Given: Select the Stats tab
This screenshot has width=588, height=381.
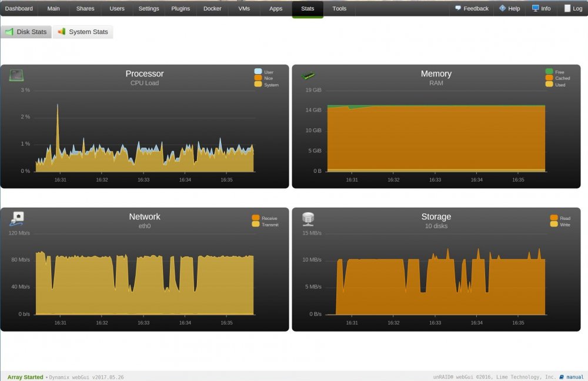Looking at the screenshot, I should (308, 8).
